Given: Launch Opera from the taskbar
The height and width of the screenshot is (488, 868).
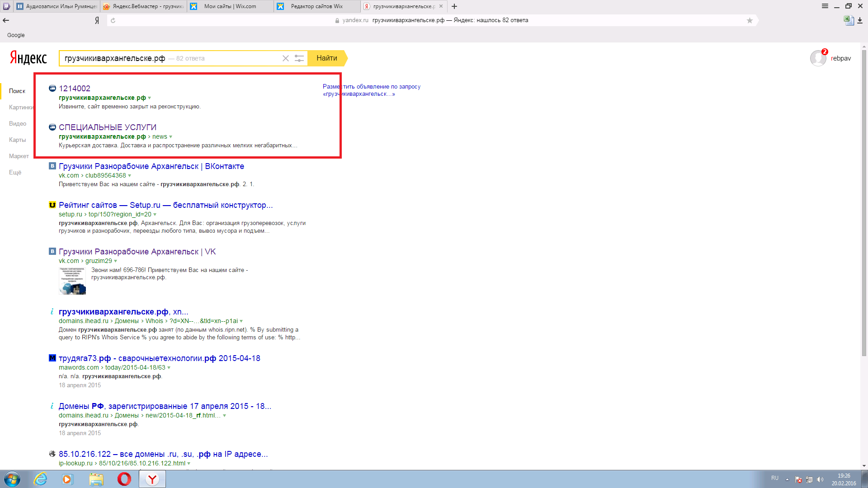Looking at the screenshot, I should point(124,479).
